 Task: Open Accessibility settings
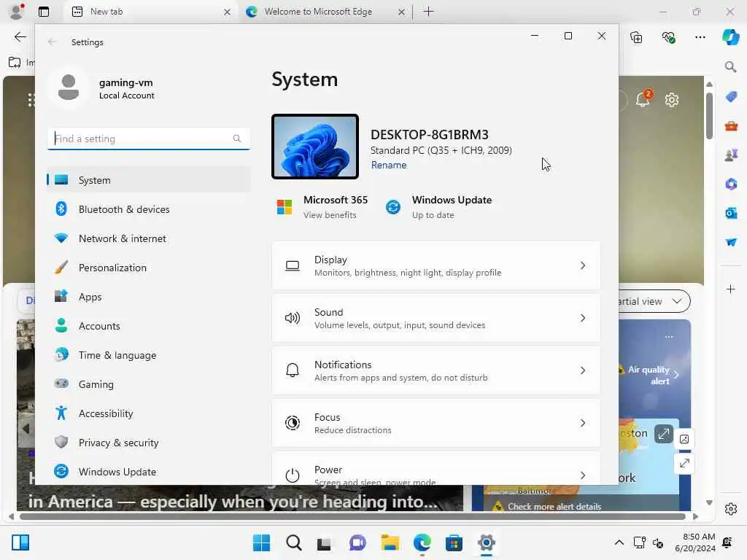pos(149,413)
